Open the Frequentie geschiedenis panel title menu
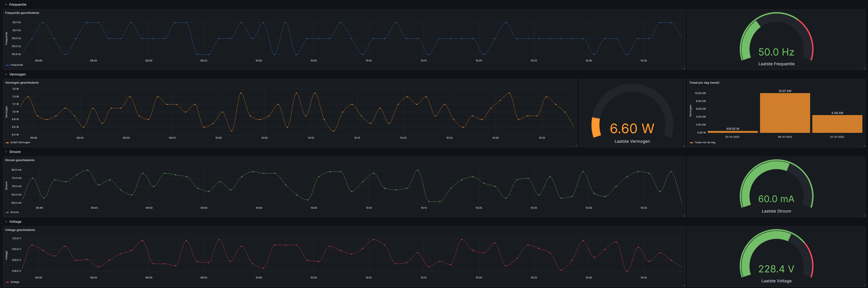Screen dimensions: 868x288 [22, 13]
